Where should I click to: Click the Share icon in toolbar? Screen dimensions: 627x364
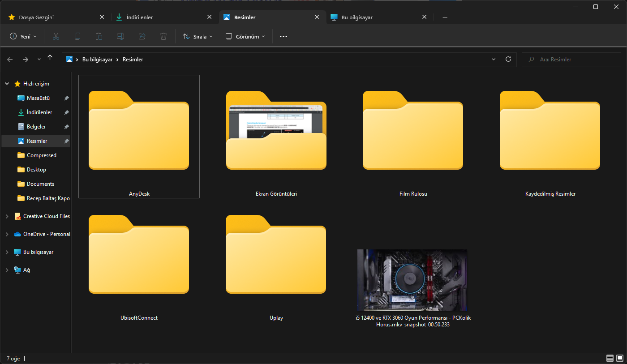(142, 36)
